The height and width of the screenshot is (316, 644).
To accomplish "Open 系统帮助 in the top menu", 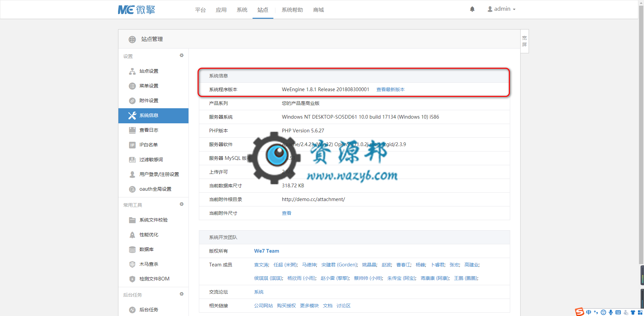I will click(x=292, y=10).
